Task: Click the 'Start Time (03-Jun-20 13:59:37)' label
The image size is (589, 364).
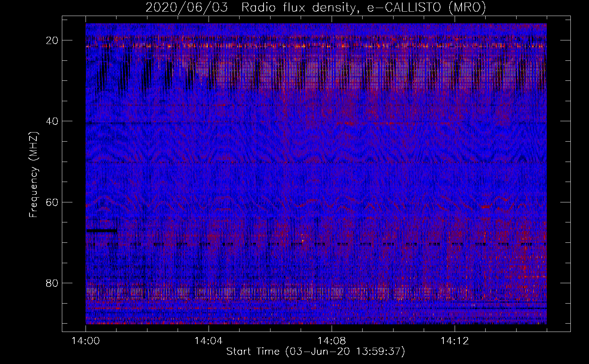Action: [x=316, y=351]
